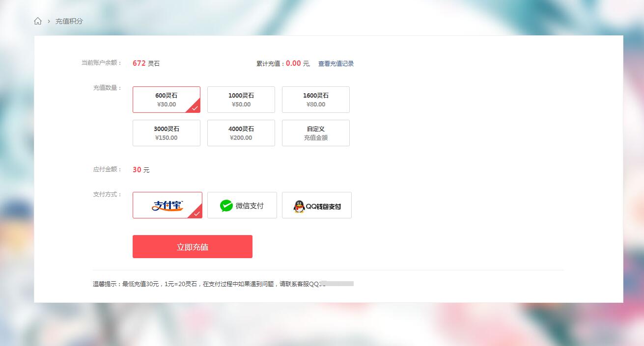Select the 1600灵石 ¥80.00 recharge option
The image size is (644, 346).
(x=315, y=100)
